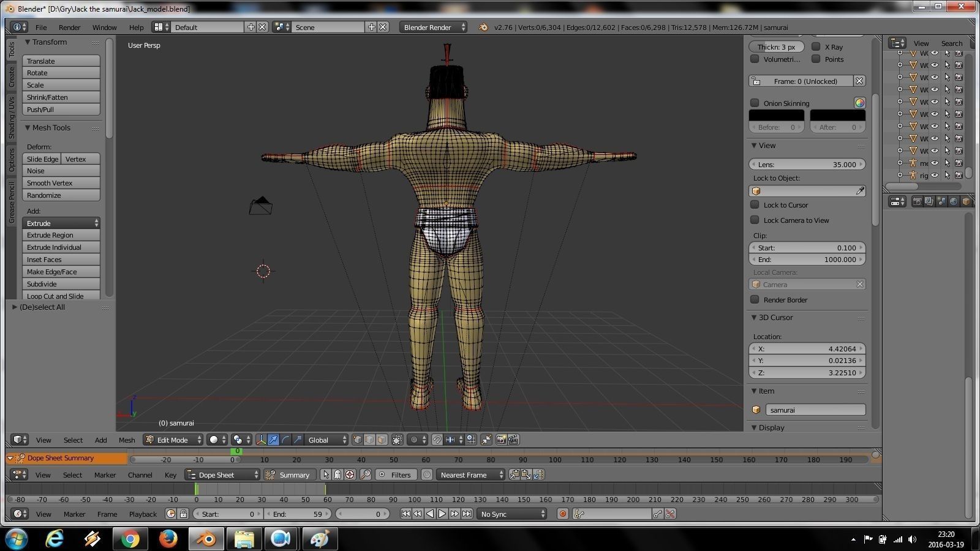
Task: Enable Render Border checkbox
Action: (755, 299)
